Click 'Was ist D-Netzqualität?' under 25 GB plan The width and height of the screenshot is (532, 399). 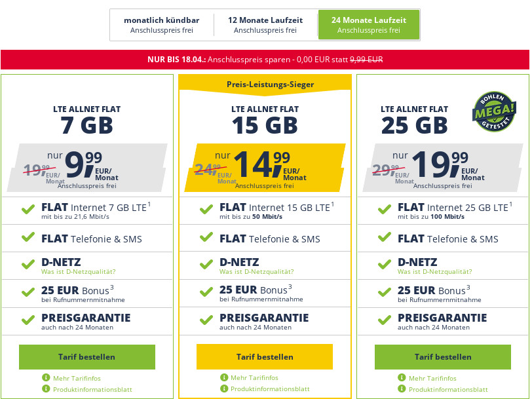(434, 272)
